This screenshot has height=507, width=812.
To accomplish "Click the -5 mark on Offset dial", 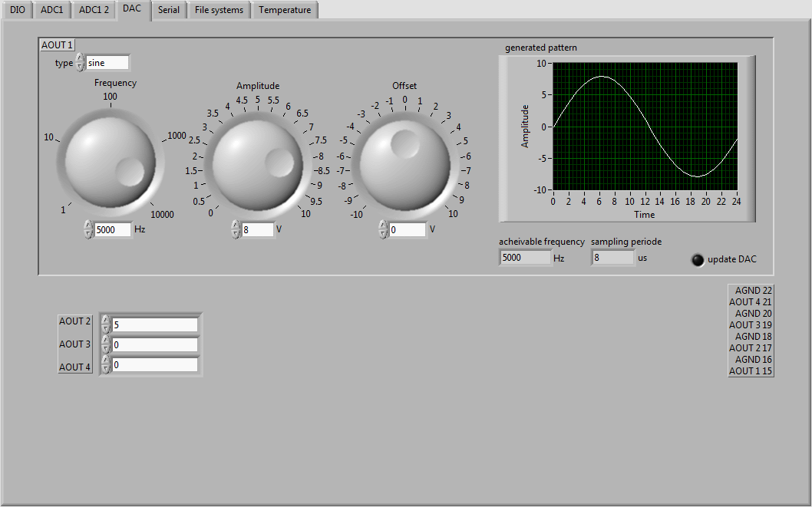I will tap(343, 140).
